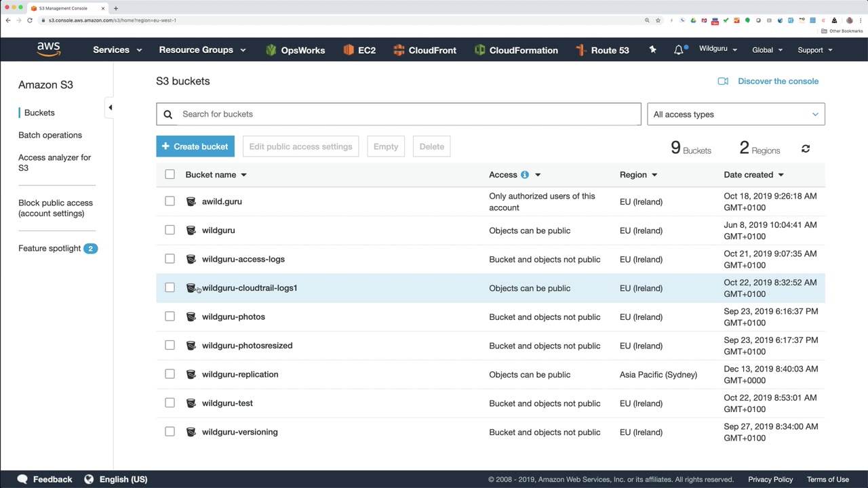The width and height of the screenshot is (868, 488).
Task: Open the Route 53 shortcut
Action: tap(602, 50)
